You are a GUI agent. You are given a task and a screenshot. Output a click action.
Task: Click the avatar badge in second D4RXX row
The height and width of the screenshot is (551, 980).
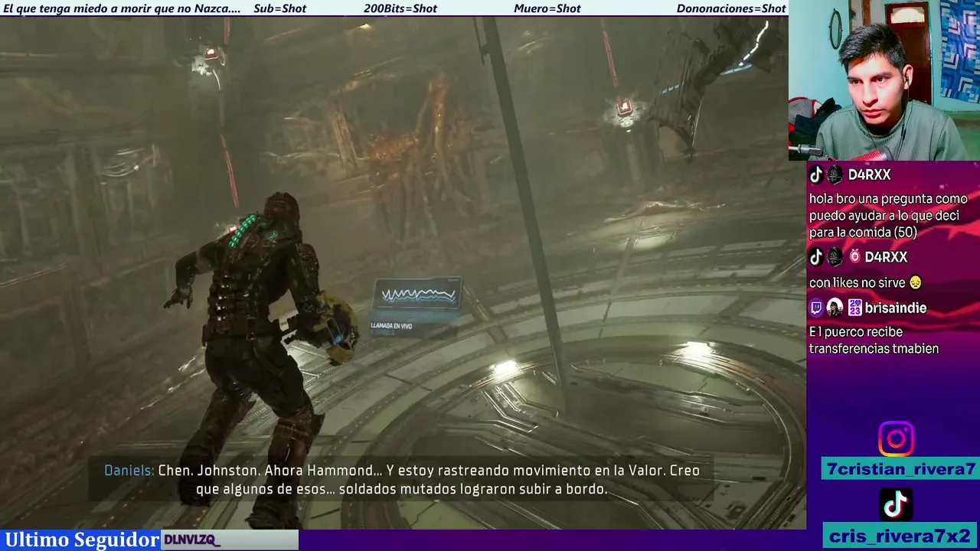pos(835,257)
